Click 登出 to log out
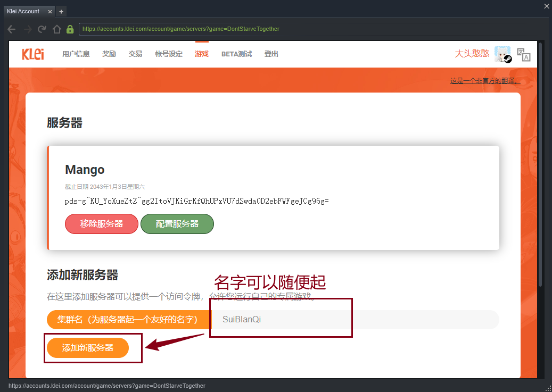Viewport: 552px width, 392px height. [271, 54]
